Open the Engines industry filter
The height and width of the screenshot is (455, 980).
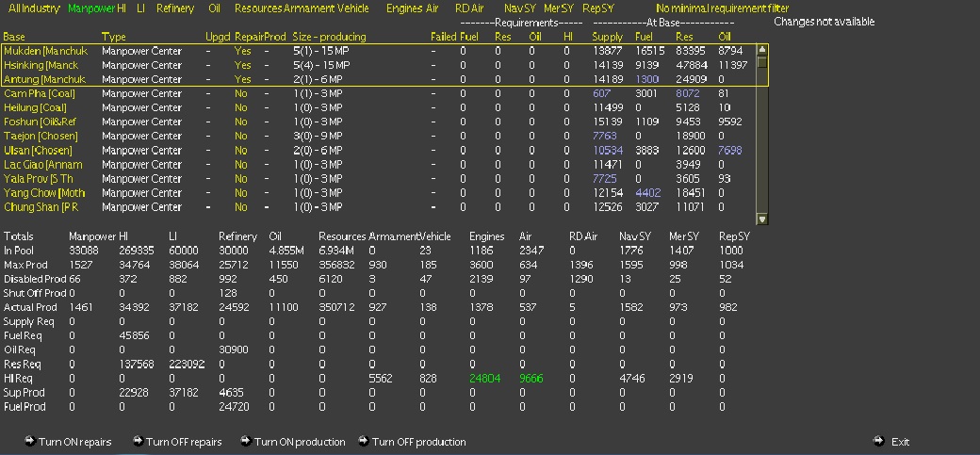404,8
